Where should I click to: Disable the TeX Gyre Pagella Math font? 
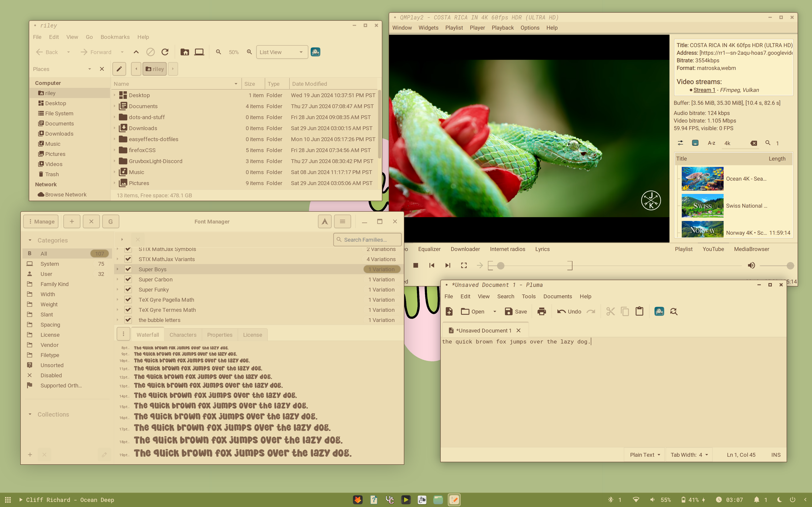(128, 300)
